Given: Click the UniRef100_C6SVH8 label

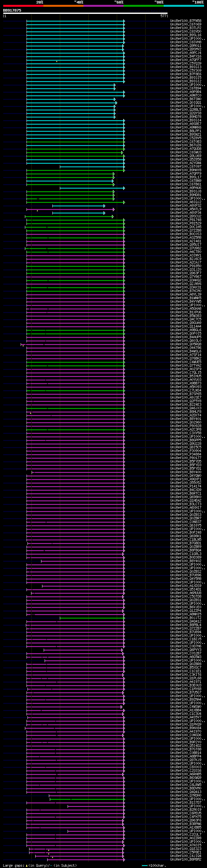Looking at the screenshot, I should click(x=186, y=42).
